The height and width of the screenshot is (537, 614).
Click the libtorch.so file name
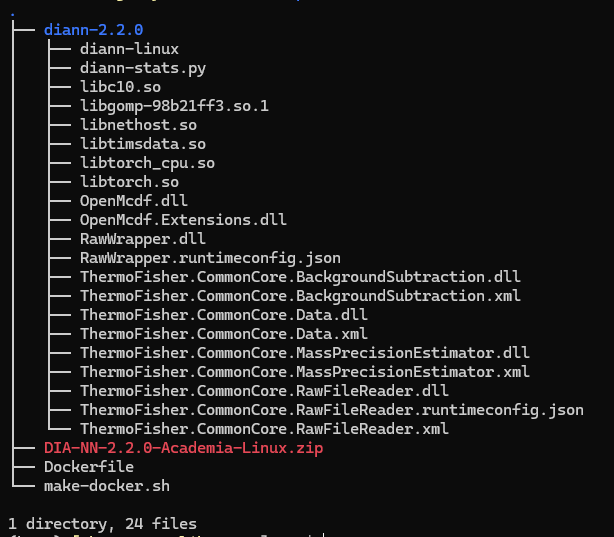click(129, 182)
